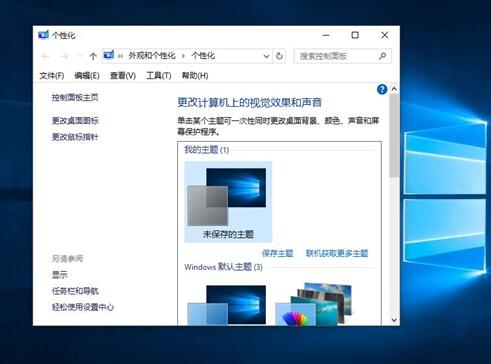Click the 个性化 window title icon

click(x=43, y=35)
